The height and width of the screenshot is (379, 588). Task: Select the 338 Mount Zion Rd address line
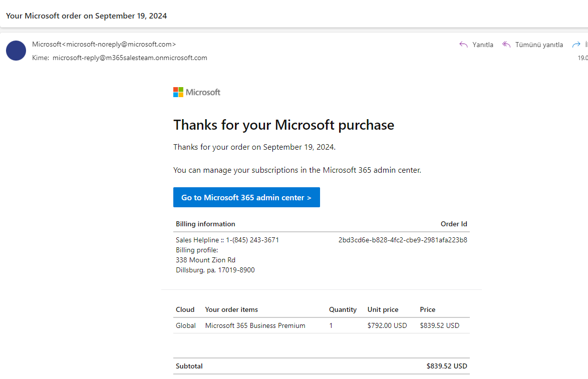click(x=205, y=260)
